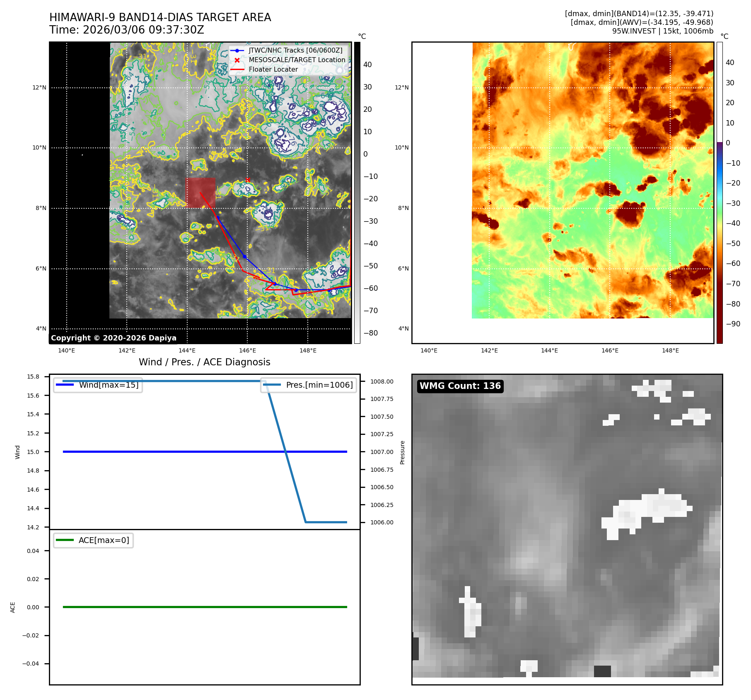Click the rainbow colorbar beside water vapor image
This screenshot has width=751, height=700.
pyautogui.click(x=720, y=193)
